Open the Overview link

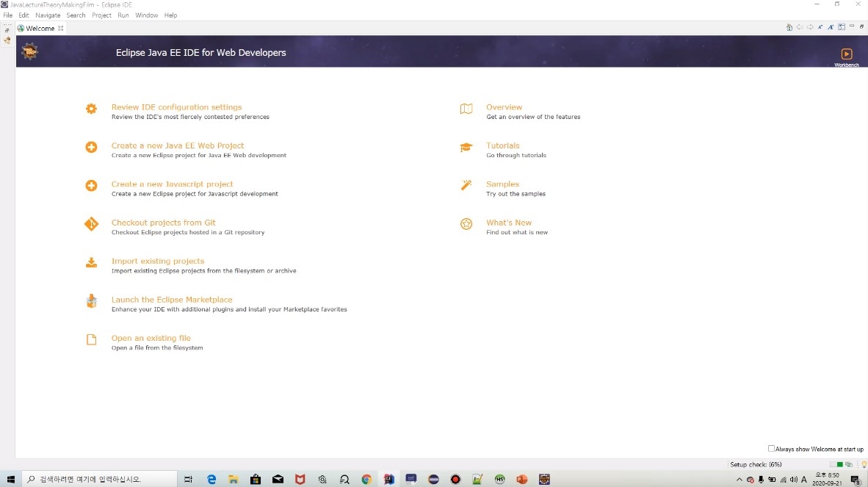pos(504,107)
